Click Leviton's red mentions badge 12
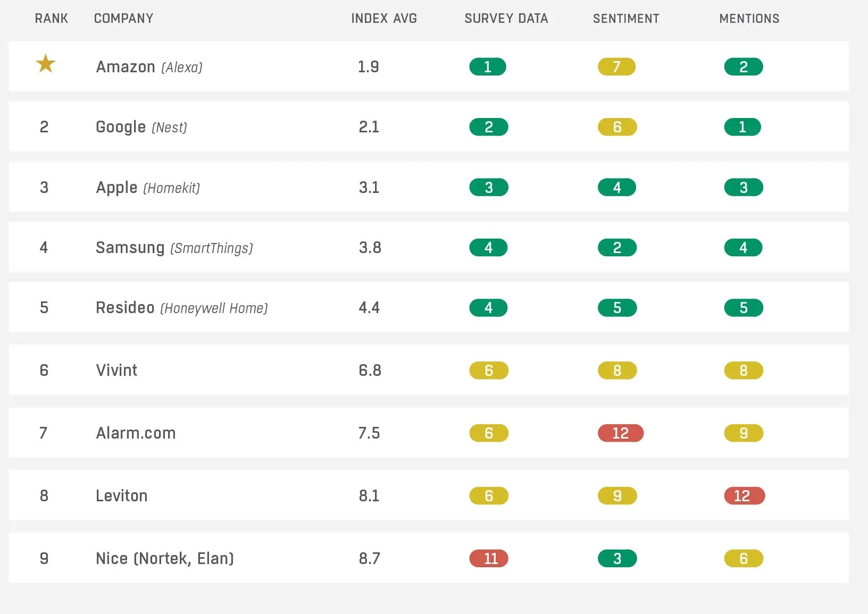868x614 pixels. click(744, 496)
